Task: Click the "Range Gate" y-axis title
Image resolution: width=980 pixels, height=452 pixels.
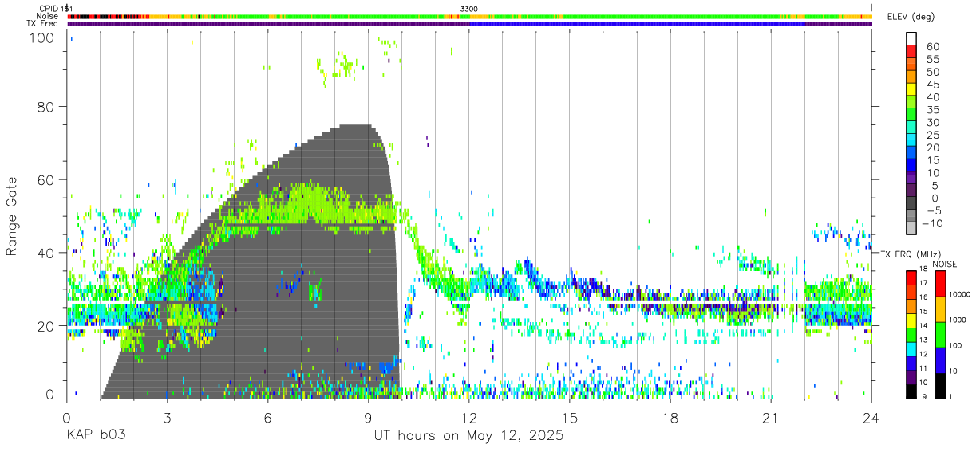Action: click(12, 216)
